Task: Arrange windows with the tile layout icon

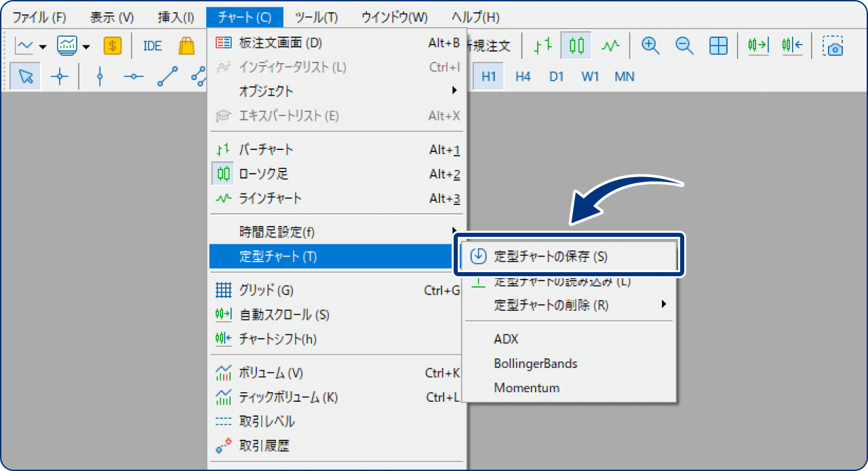Action: point(717,45)
